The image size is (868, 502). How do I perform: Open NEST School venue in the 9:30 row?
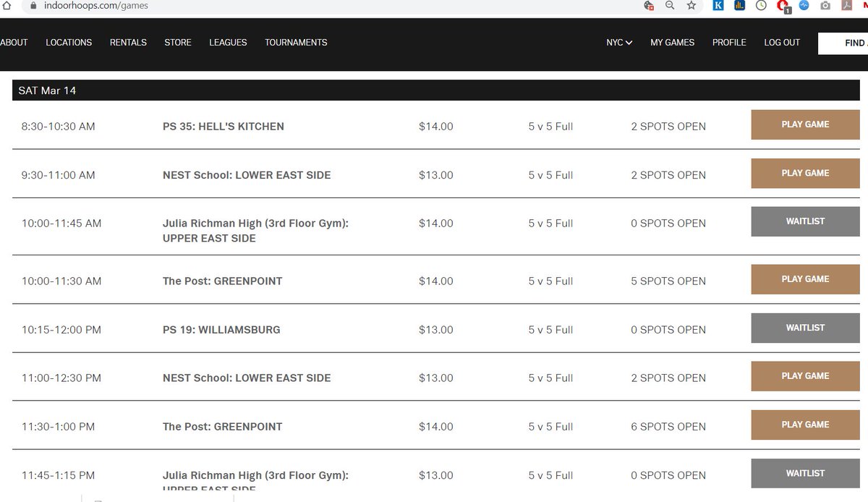[247, 175]
